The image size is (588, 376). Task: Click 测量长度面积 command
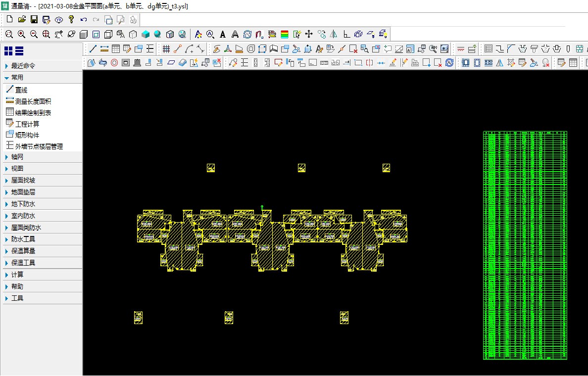[33, 101]
